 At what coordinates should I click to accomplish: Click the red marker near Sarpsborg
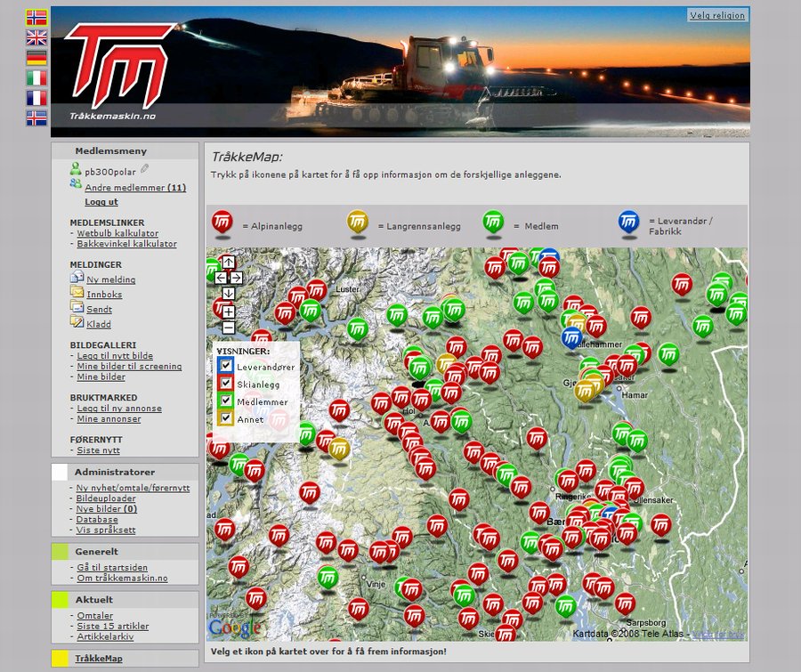624,604
